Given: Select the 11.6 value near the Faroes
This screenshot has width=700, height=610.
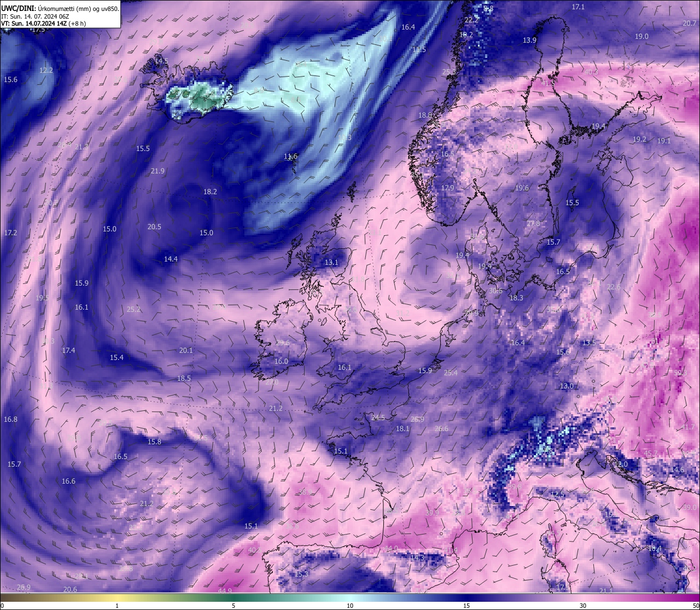Looking at the screenshot, I should coord(291,156).
